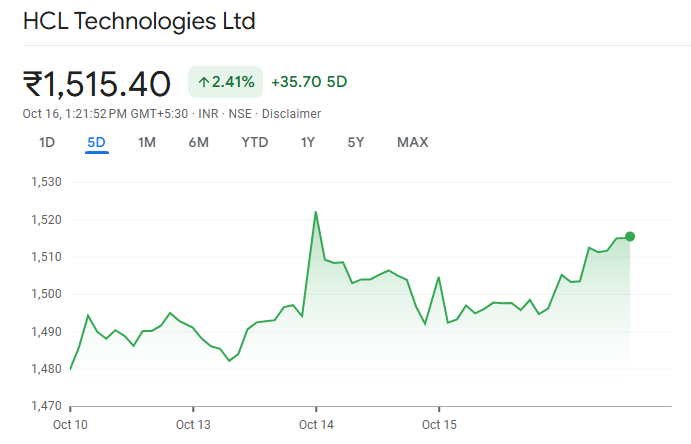Viewport: 691px width, 444px height.
Task: Open the Disclaimer link
Action: 290,114
